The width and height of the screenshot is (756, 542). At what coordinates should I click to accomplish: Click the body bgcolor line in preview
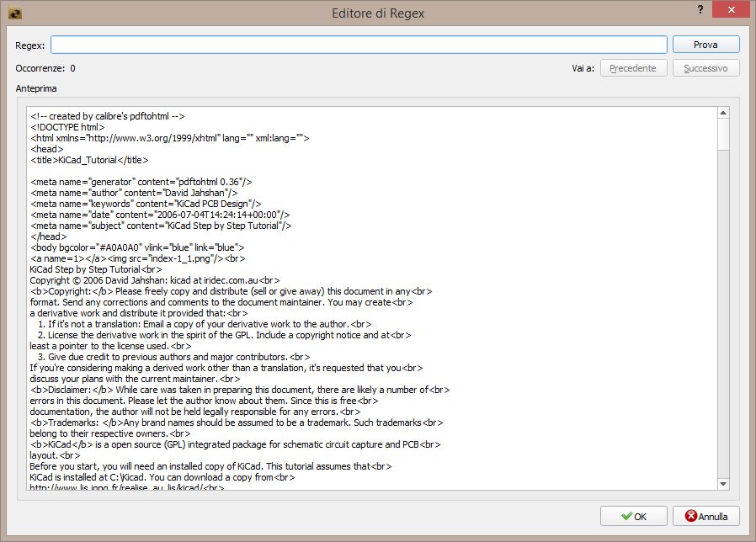(137, 247)
